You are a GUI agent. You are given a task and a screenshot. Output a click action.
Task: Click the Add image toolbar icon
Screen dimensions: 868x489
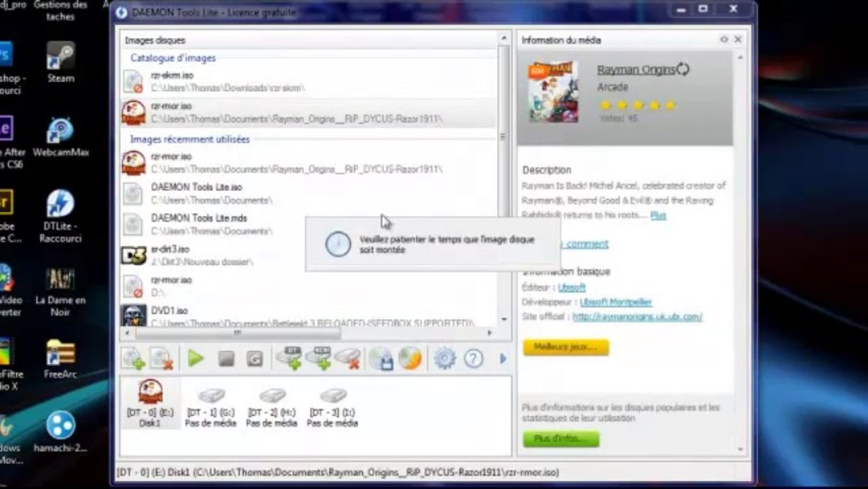point(133,358)
